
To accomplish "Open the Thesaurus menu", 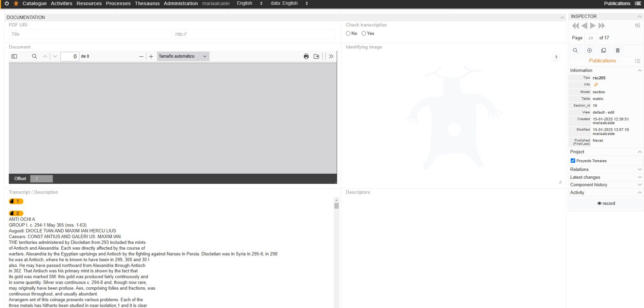I will [x=147, y=3].
